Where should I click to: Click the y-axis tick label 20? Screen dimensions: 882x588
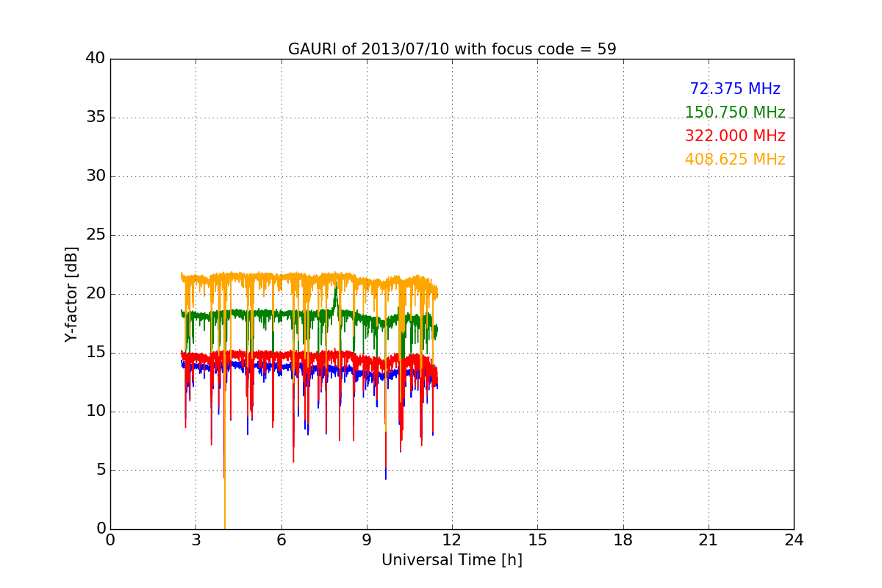coord(96,294)
